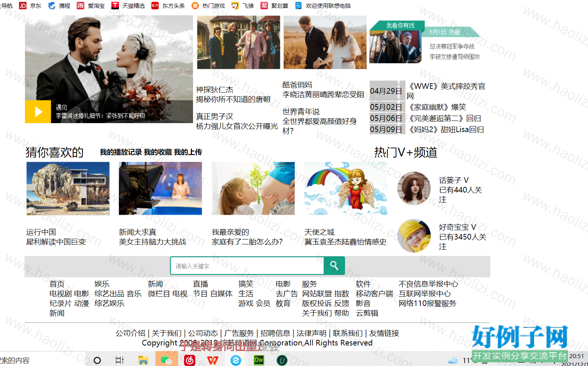Open the 携程 bookmark icon

pos(52,6)
